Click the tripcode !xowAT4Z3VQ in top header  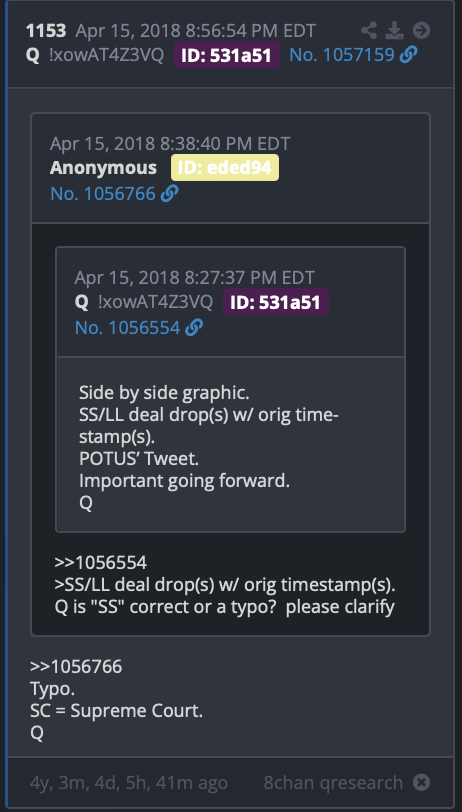[106, 55]
